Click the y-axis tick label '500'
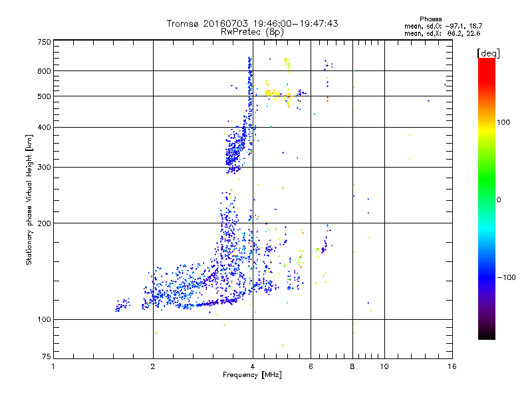The height and width of the screenshot is (399, 532). pos(44,96)
